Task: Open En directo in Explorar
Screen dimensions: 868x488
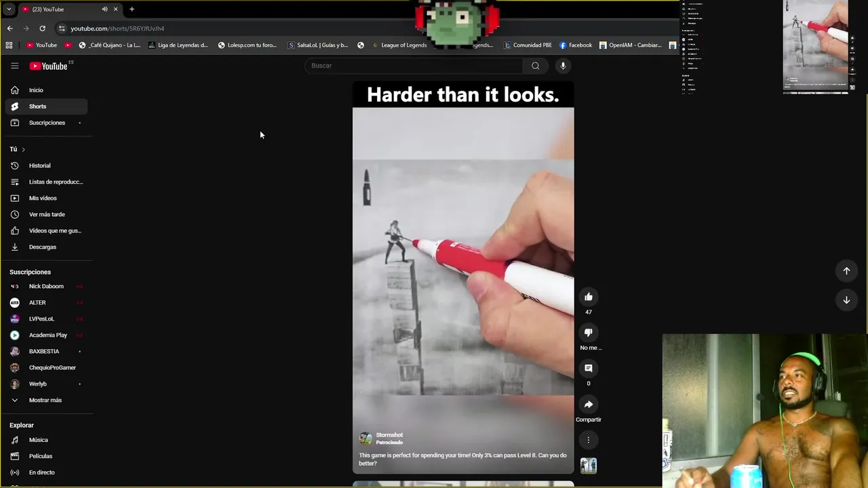Action: coord(46,472)
